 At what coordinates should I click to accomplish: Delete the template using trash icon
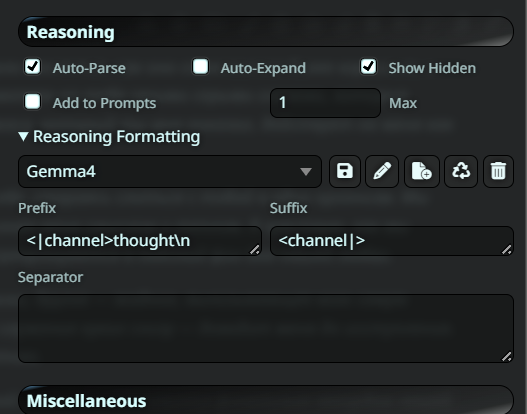pyautogui.click(x=498, y=171)
